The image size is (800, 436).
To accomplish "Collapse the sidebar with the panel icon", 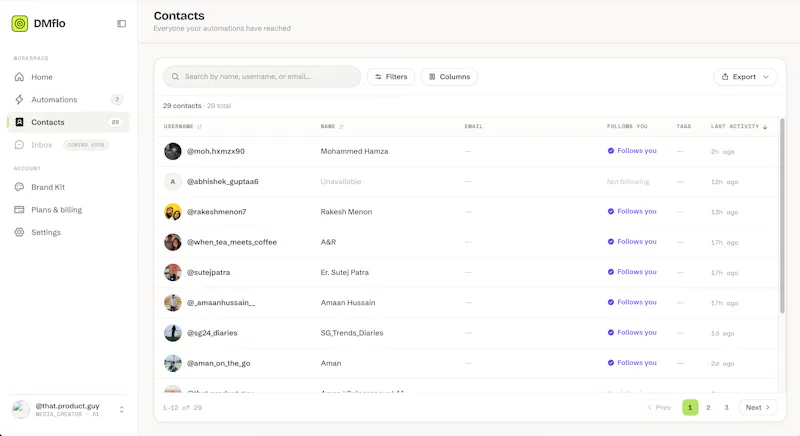I will click(121, 23).
